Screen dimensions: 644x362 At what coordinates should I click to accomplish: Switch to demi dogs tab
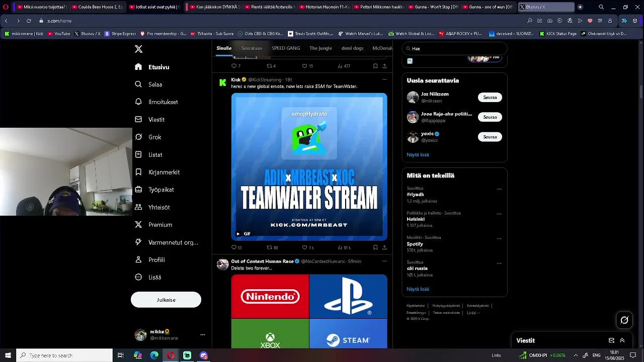[x=352, y=48]
